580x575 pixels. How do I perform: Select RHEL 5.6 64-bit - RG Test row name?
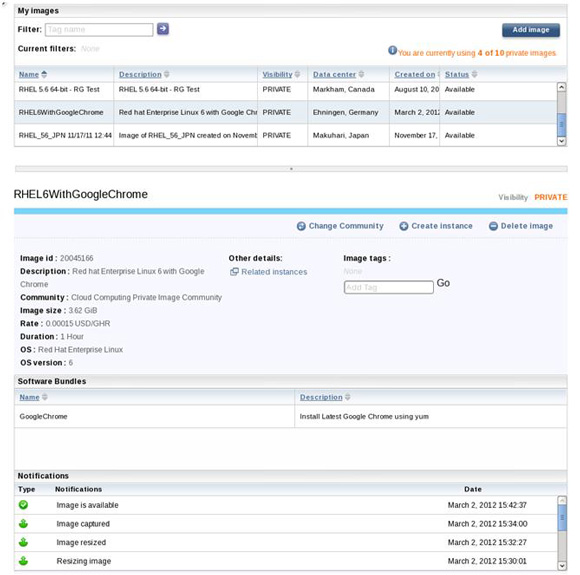(59, 89)
